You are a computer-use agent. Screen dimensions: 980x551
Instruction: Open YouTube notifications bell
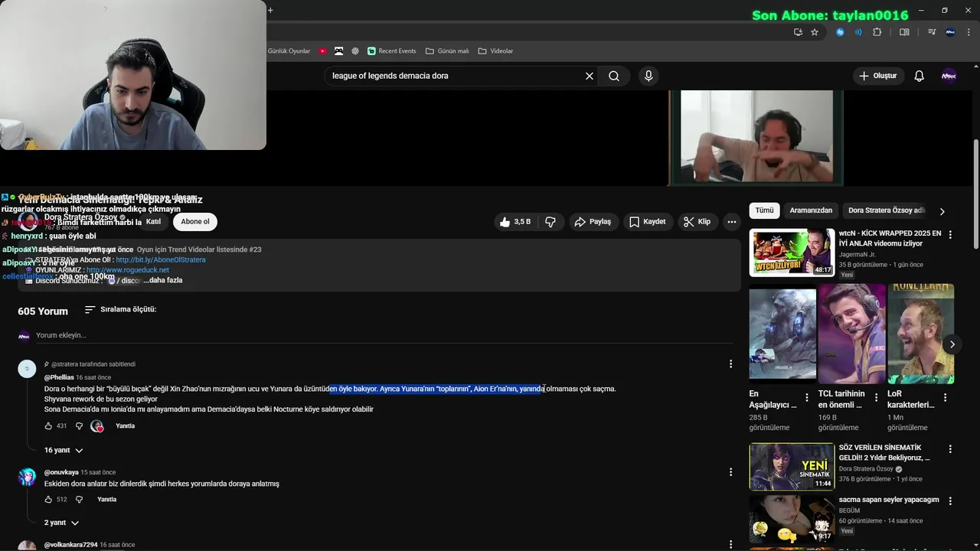[920, 76]
